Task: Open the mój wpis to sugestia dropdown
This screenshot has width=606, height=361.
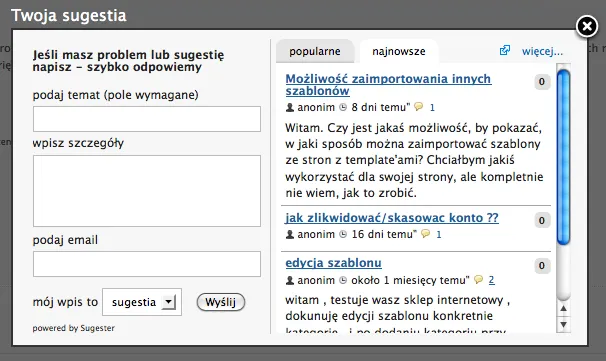Action: (x=142, y=302)
